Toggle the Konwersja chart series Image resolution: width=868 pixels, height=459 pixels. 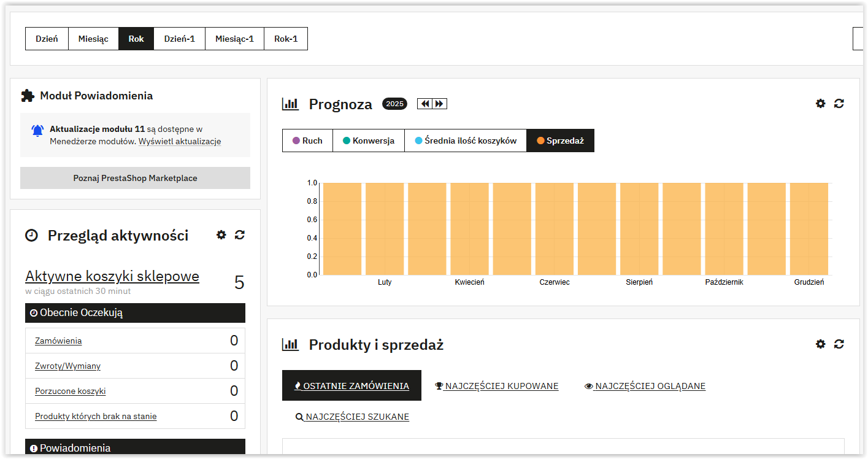pyautogui.click(x=368, y=141)
